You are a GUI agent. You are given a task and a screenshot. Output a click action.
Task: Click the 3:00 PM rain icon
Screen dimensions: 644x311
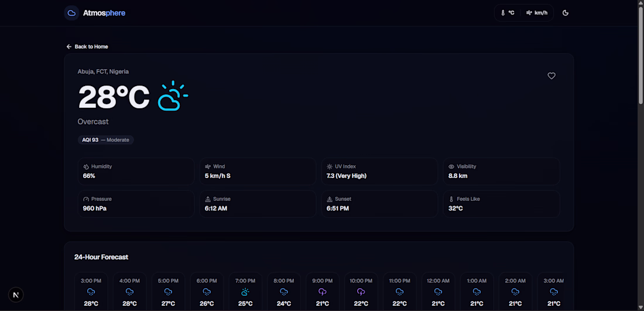click(91, 292)
